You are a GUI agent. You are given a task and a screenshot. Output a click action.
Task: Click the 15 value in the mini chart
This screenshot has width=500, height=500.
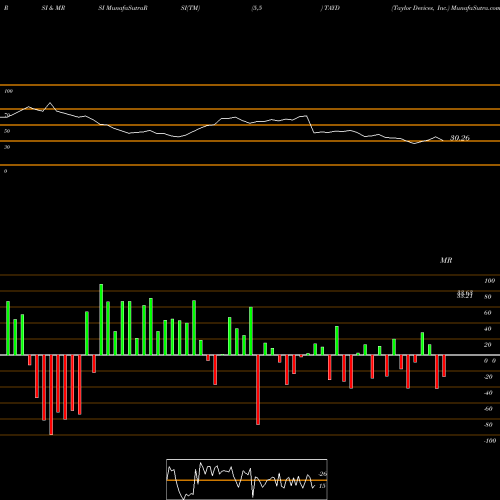pyautogui.click(x=322, y=486)
